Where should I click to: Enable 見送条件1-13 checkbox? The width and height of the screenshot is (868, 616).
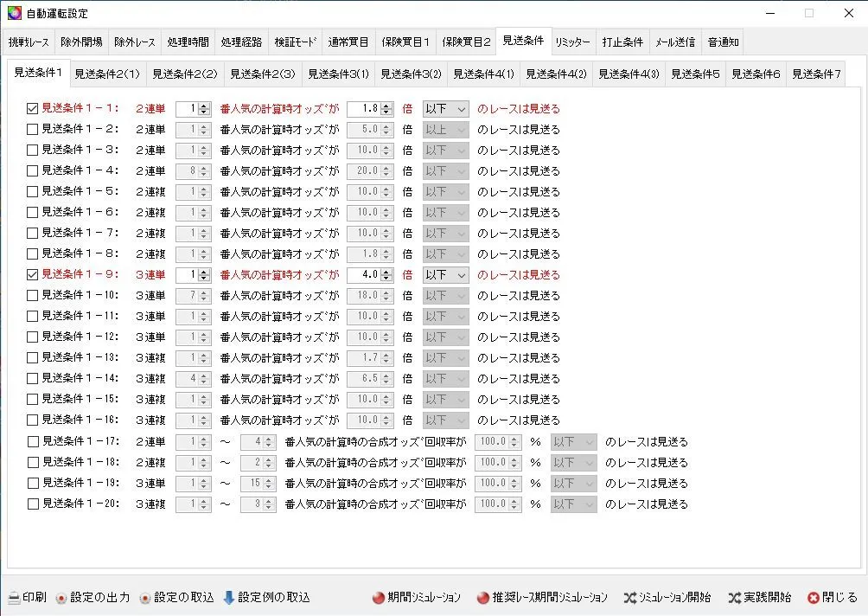pos(33,358)
